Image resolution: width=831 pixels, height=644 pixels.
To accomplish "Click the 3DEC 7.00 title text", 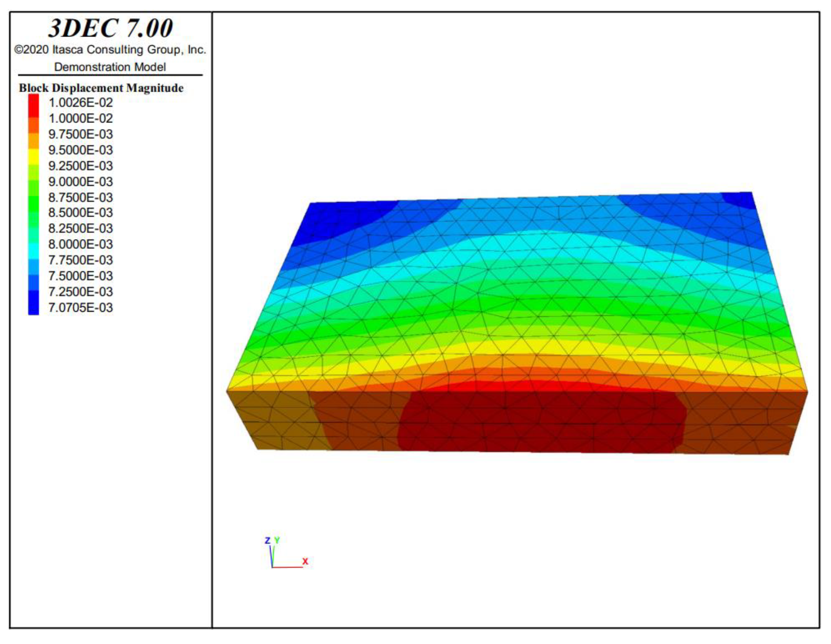I will [x=111, y=28].
